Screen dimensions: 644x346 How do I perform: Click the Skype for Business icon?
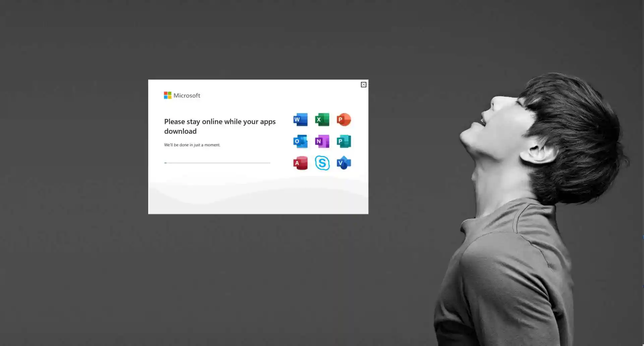pyautogui.click(x=322, y=163)
